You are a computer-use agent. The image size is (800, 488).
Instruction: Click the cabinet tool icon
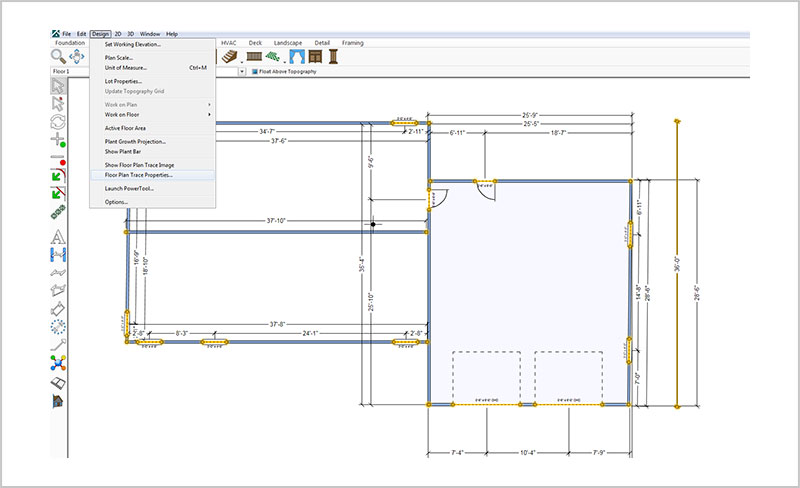click(317, 57)
